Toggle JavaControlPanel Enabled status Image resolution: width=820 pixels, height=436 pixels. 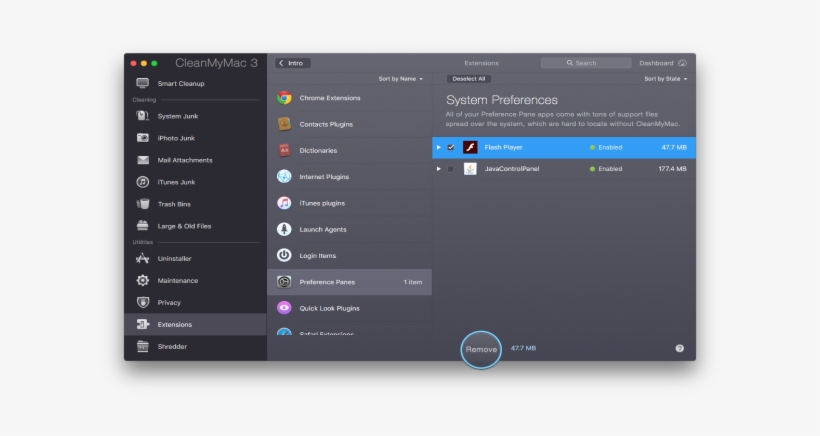pos(606,169)
